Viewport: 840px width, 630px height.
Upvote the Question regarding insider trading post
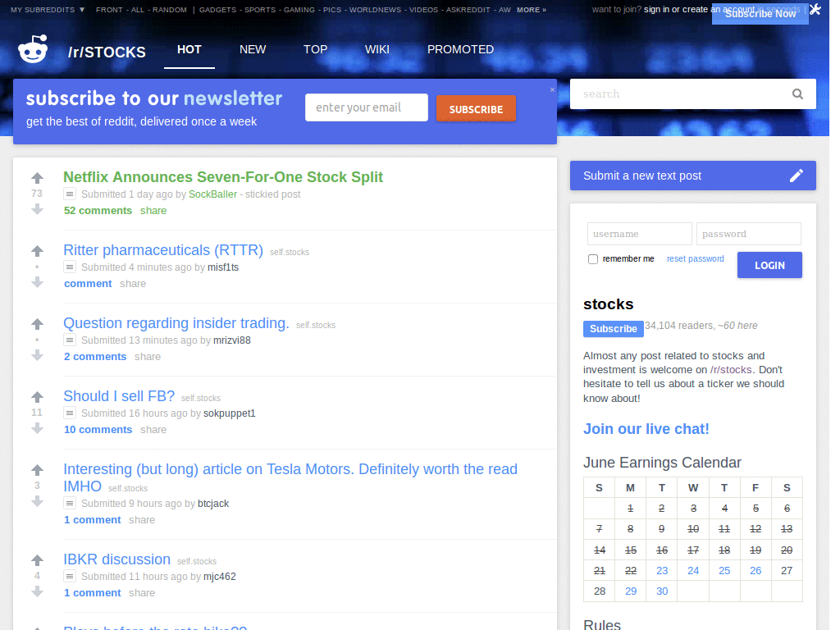tap(37, 324)
